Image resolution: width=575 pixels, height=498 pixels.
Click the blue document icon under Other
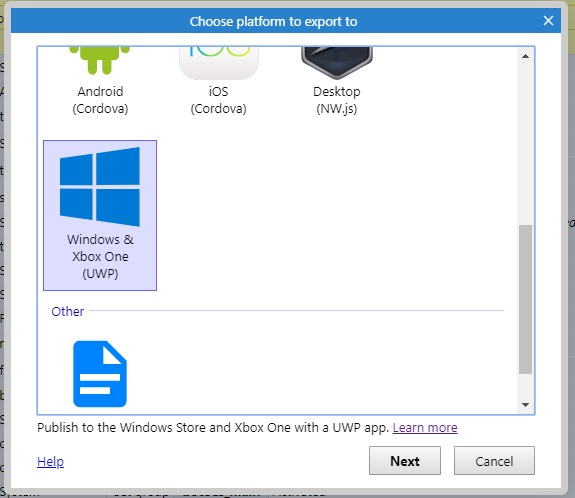click(x=100, y=374)
